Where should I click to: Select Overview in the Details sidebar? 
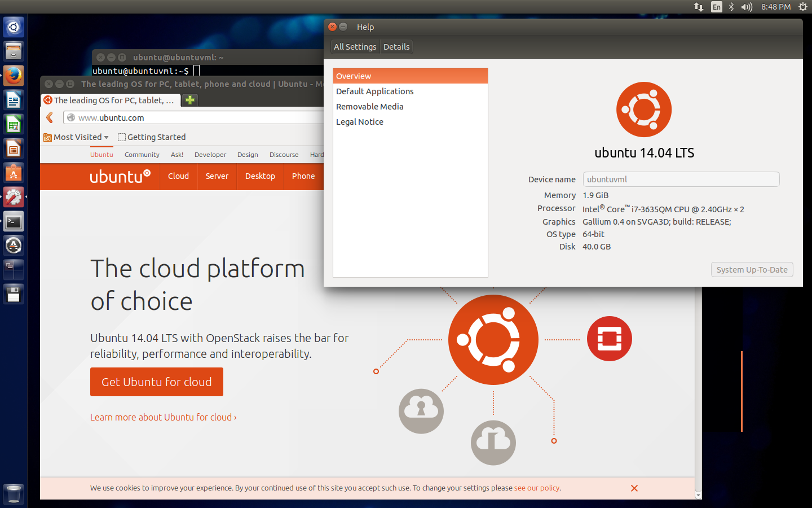click(411, 76)
